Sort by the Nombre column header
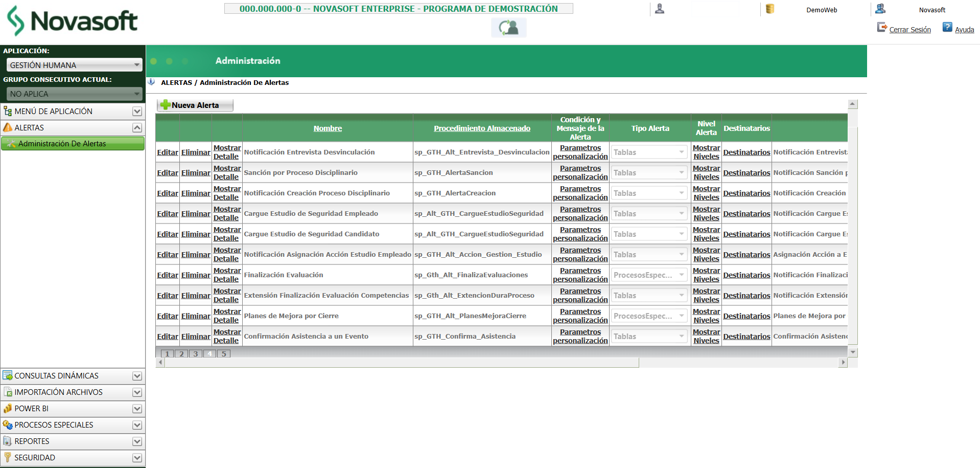The image size is (980, 468). click(328, 128)
